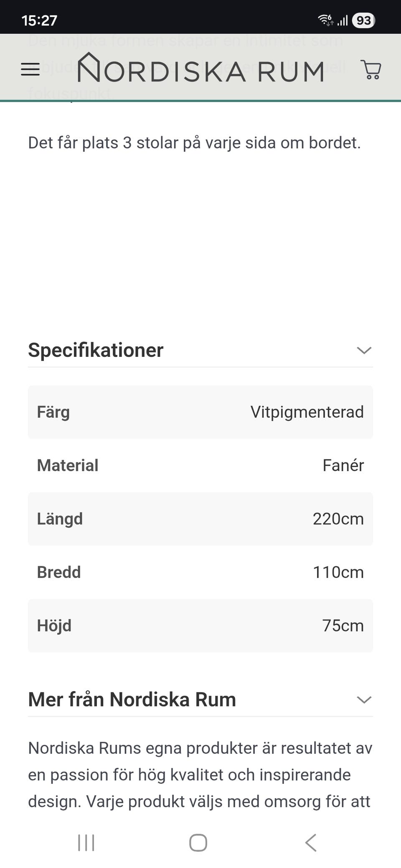Tap the battery indicator showing 93
This screenshot has height=868, width=401.
click(x=363, y=20)
